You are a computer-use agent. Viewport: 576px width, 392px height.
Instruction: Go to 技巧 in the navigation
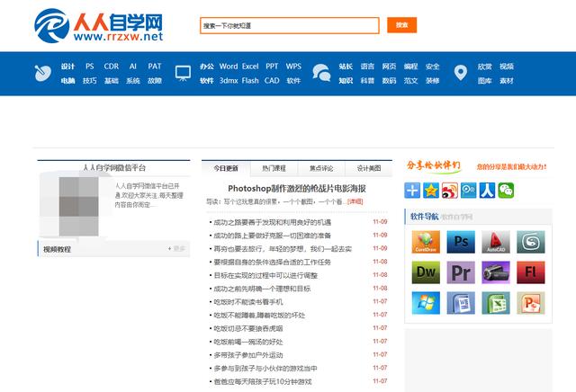tap(90, 81)
